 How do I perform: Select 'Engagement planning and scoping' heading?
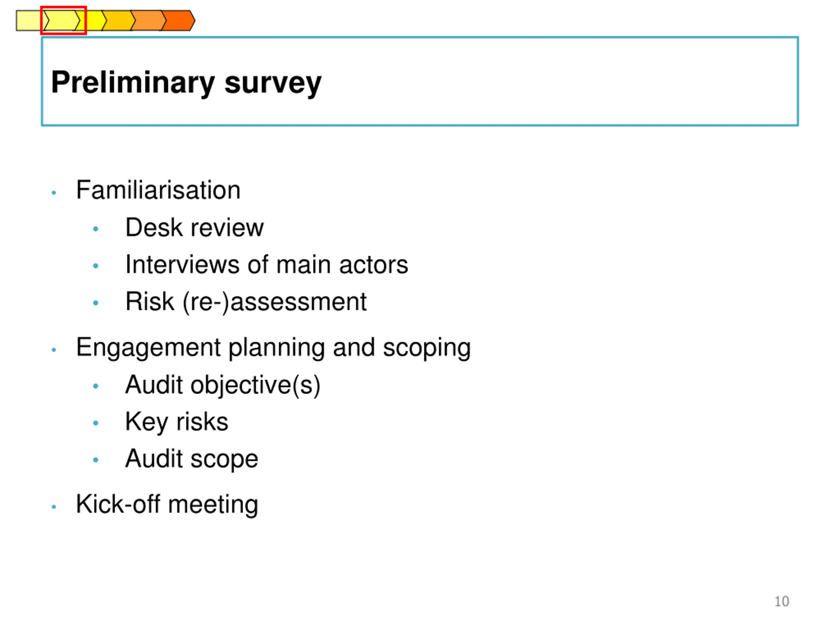tap(273, 347)
